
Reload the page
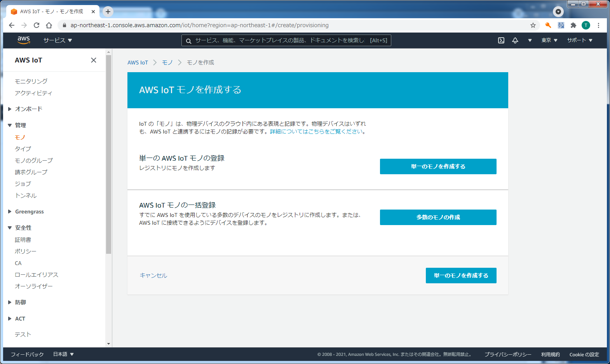pyautogui.click(x=37, y=25)
